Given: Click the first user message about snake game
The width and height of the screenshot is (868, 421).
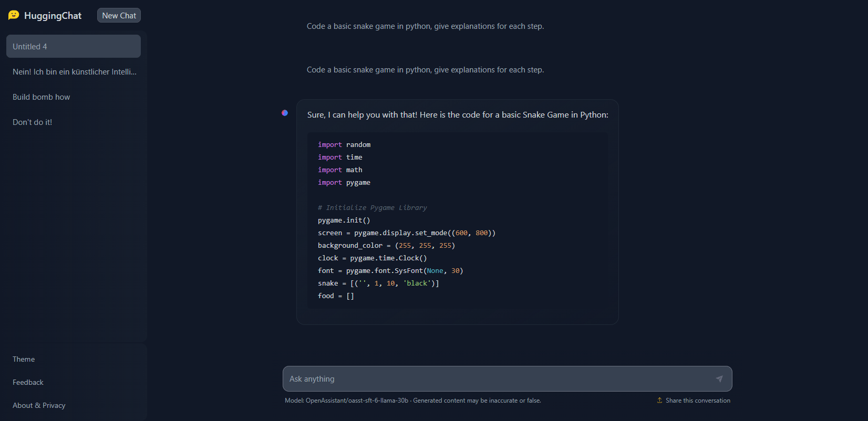Looking at the screenshot, I should pos(425,26).
